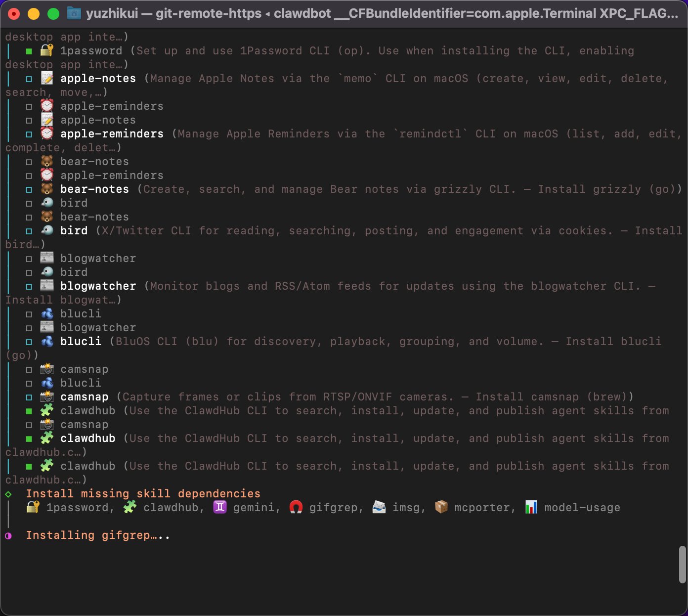Screen dimensions: 688x616
Task: Click the puzzle icon in the missing dependencies list
Action: (x=130, y=507)
